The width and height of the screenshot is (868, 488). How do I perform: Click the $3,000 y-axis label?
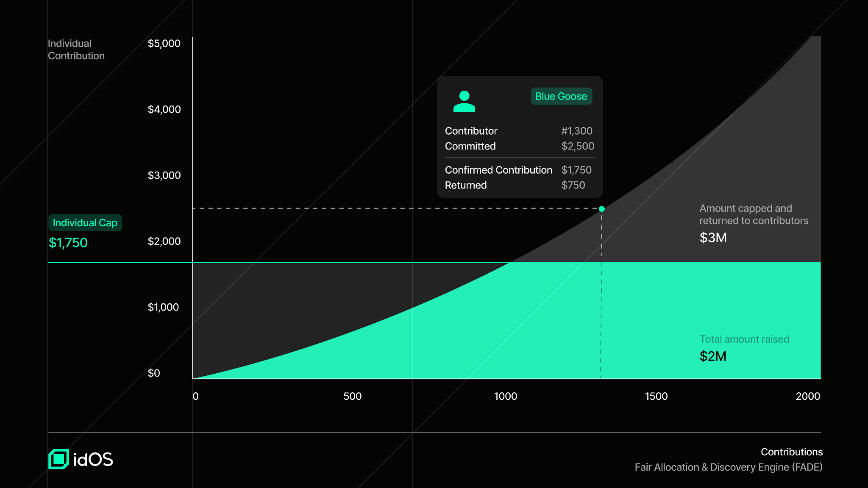click(x=164, y=175)
